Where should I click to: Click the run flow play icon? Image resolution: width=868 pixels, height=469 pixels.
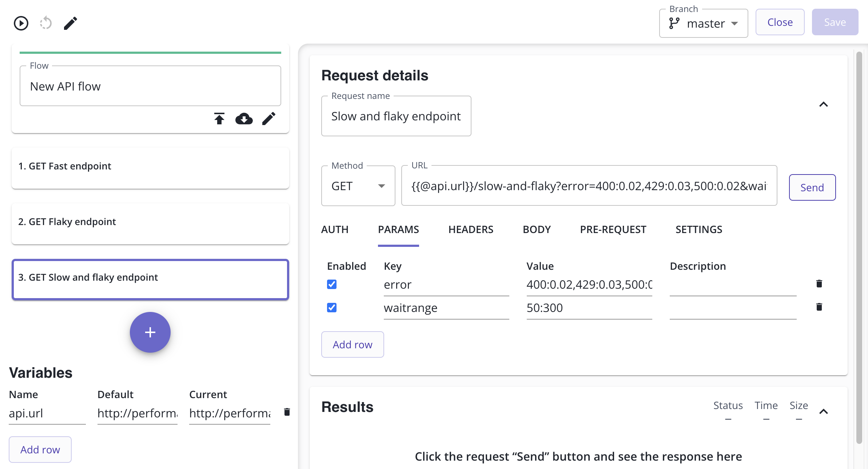[21, 23]
